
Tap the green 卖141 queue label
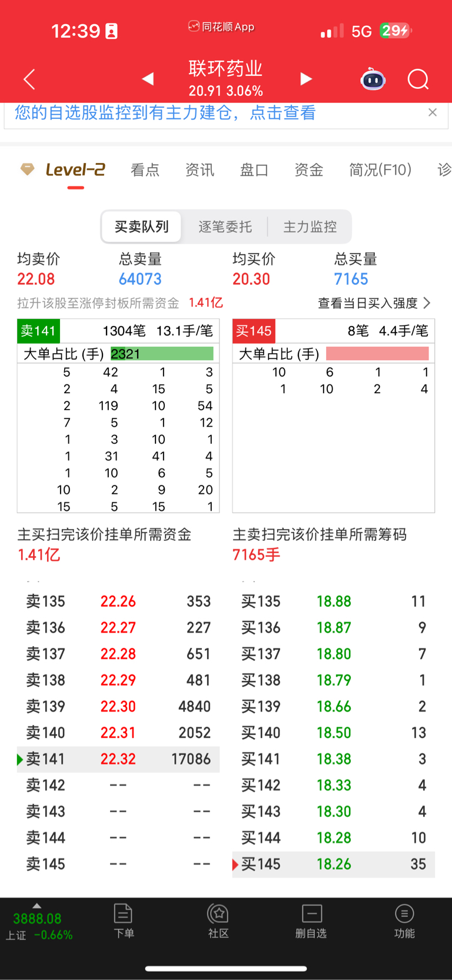click(x=38, y=331)
